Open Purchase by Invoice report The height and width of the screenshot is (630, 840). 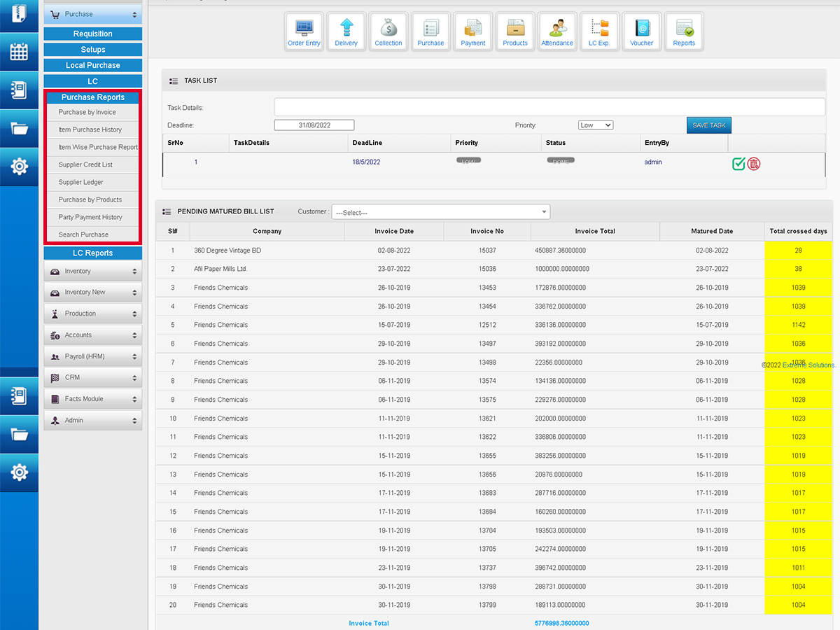(87, 112)
